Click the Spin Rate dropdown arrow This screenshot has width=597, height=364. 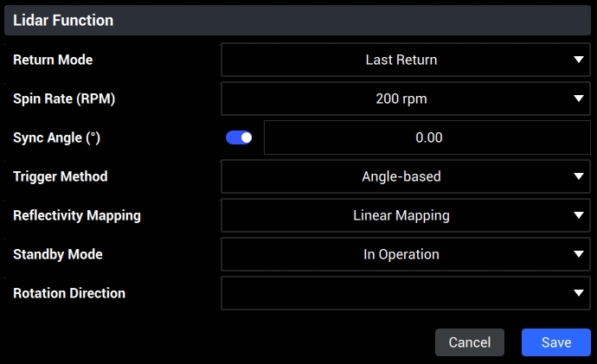[x=579, y=99]
